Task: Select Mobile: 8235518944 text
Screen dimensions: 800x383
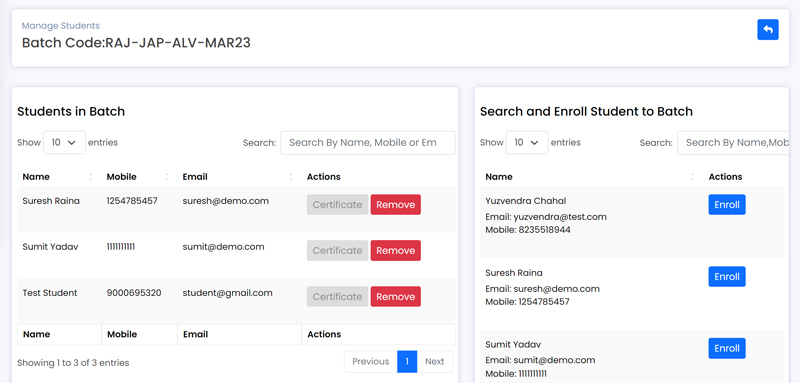Action: pos(528,230)
